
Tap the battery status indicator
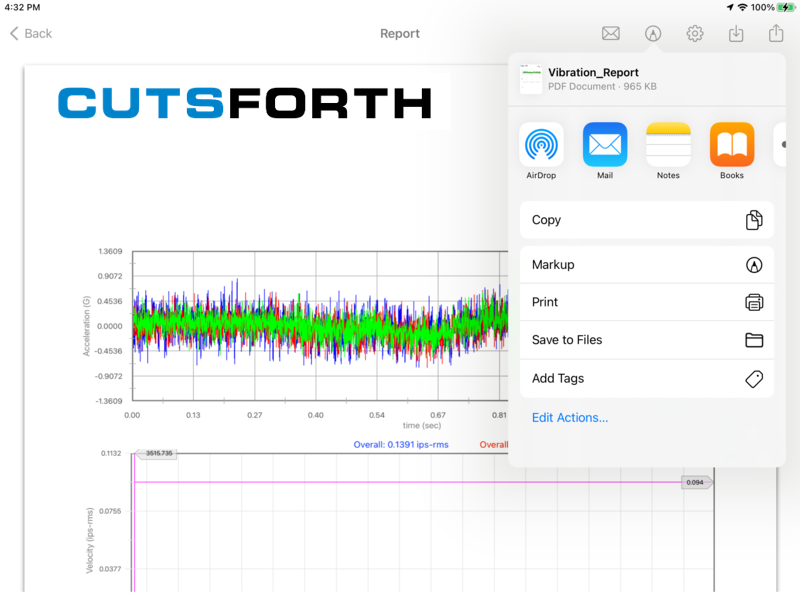pos(786,7)
